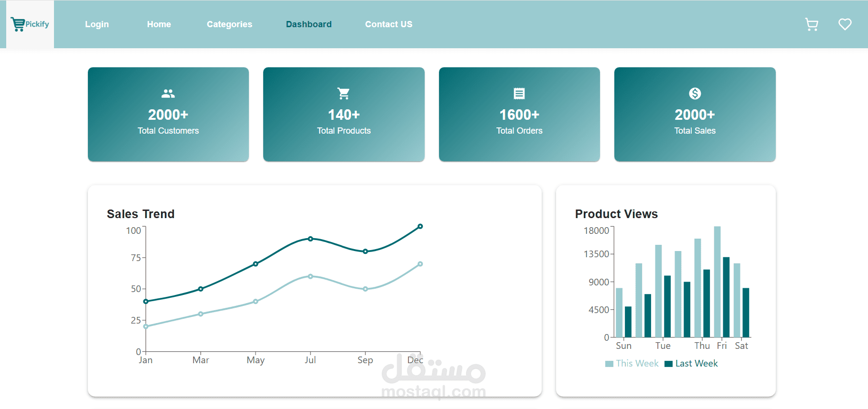
Task: Open the wishlist heart icon
Action: click(x=845, y=24)
